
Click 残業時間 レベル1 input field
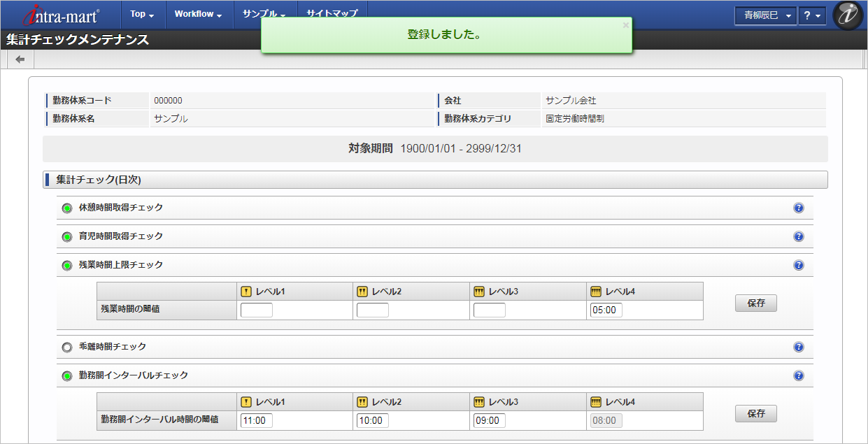pos(257,310)
